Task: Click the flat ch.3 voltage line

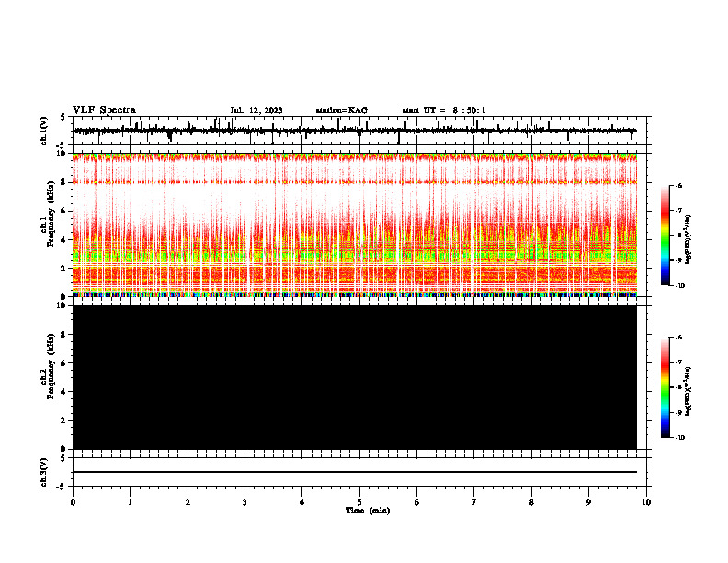Action: pyautogui.click(x=355, y=472)
